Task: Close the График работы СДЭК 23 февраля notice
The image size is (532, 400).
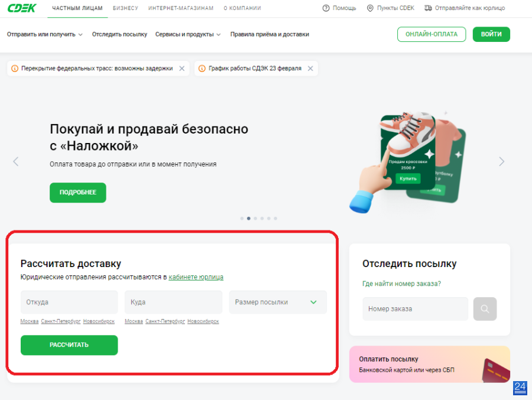Action: (x=310, y=69)
